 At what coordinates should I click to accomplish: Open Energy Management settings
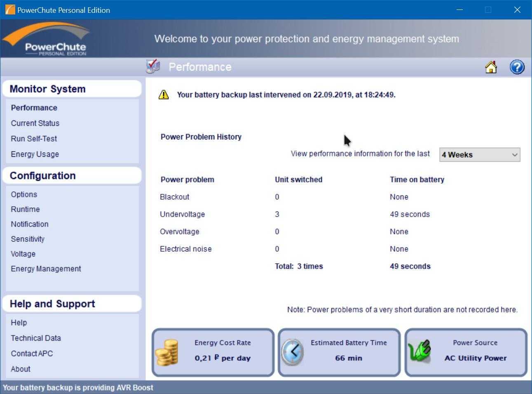(46, 269)
